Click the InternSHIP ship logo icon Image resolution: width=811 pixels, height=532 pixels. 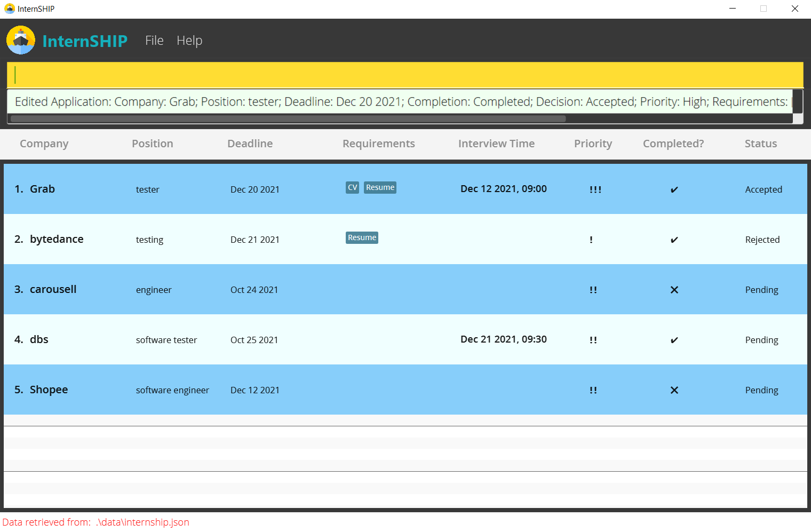[21, 40]
